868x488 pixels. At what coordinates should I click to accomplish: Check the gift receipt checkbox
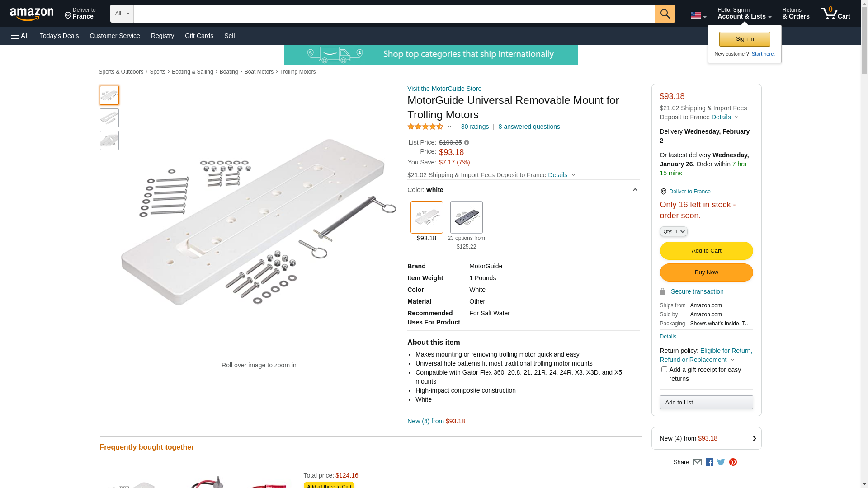click(664, 370)
